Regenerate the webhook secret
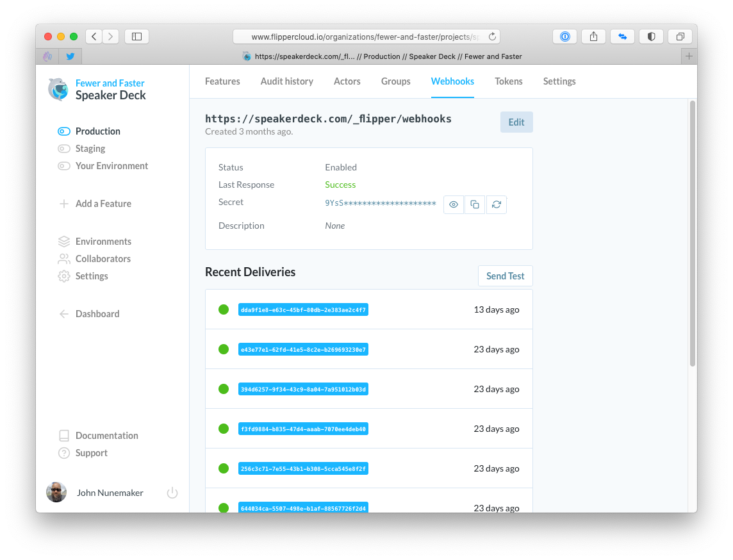 (497, 204)
